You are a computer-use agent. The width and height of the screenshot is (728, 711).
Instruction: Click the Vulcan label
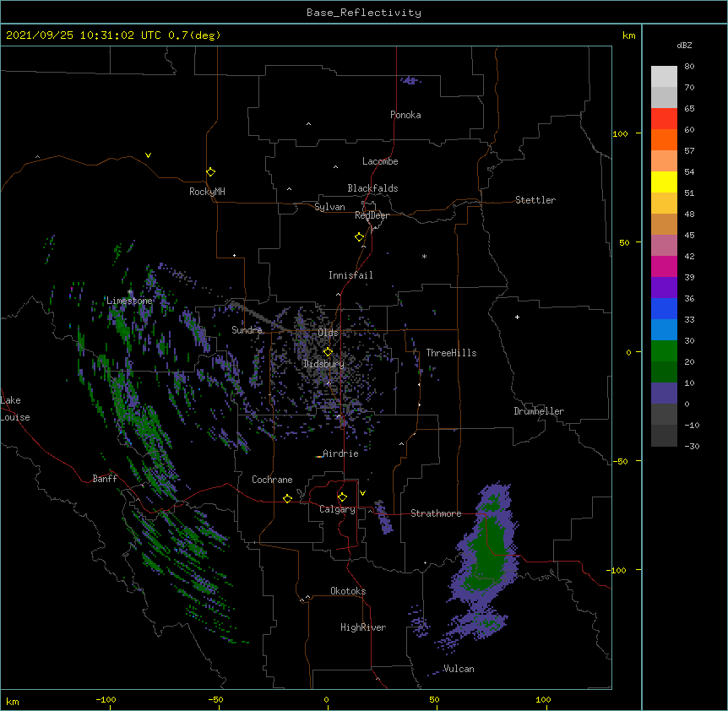459,669
